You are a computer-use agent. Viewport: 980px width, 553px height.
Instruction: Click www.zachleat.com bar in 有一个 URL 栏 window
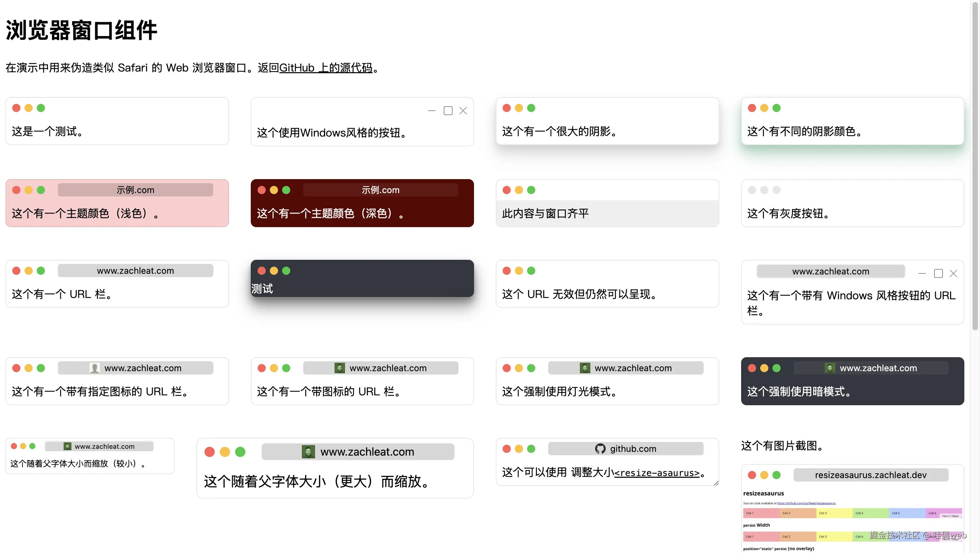tap(135, 271)
